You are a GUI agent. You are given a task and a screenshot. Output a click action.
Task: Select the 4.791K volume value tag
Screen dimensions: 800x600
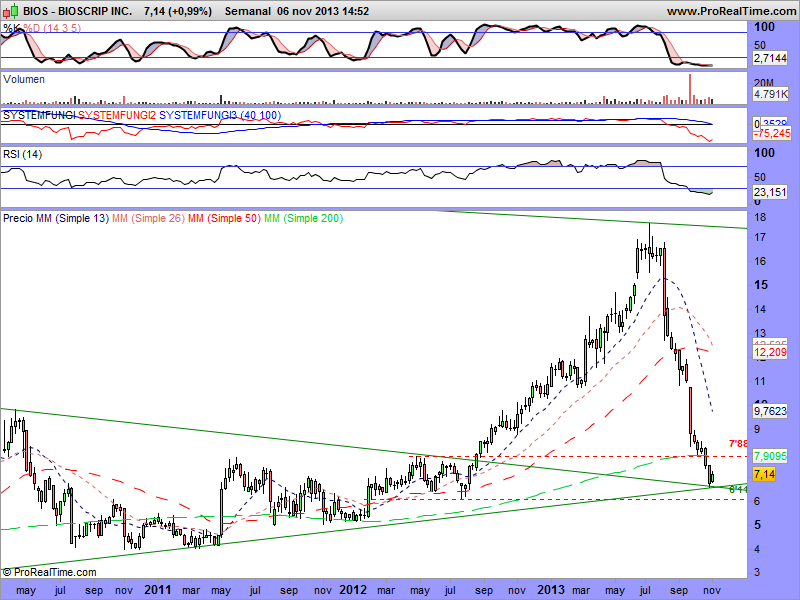[x=770, y=94]
